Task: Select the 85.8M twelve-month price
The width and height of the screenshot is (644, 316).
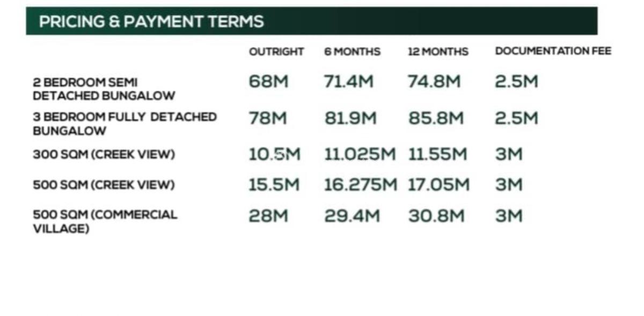Action: (x=436, y=118)
